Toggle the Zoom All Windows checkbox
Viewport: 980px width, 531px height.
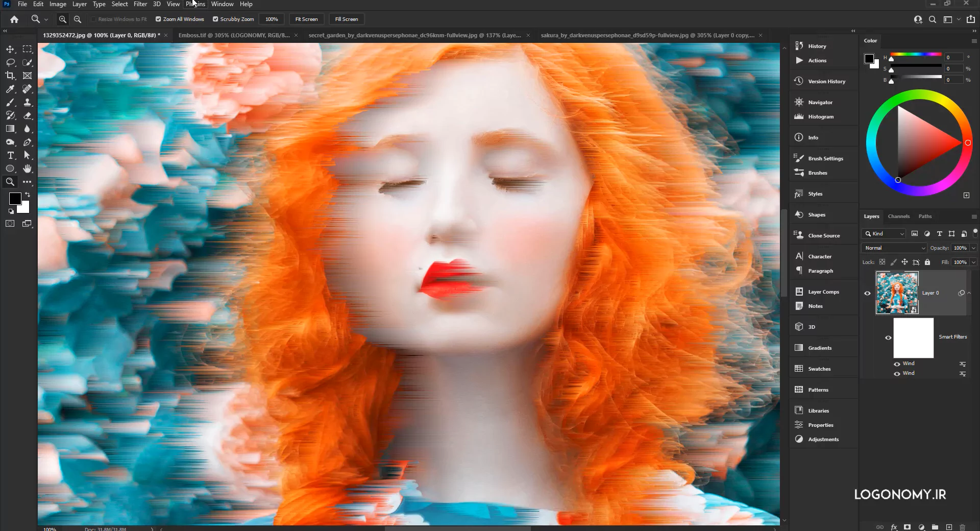pyautogui.click(x=158, y=19)
